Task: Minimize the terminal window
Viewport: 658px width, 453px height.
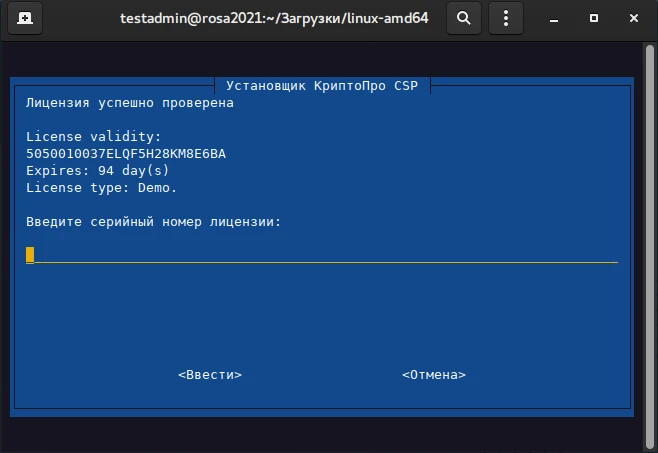Action: 554,18
